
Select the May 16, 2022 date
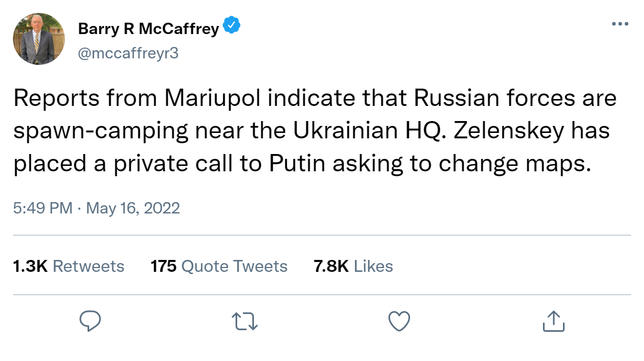click(x=133, y=208)
